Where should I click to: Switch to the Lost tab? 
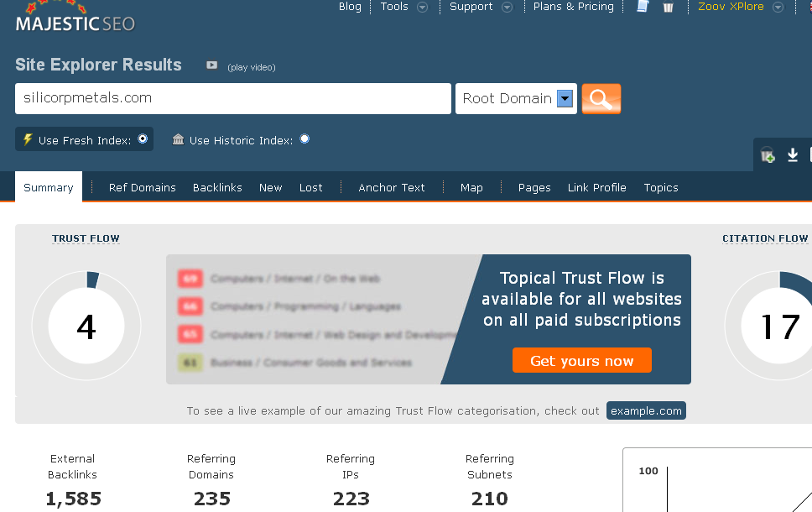(x=310, y=188)
